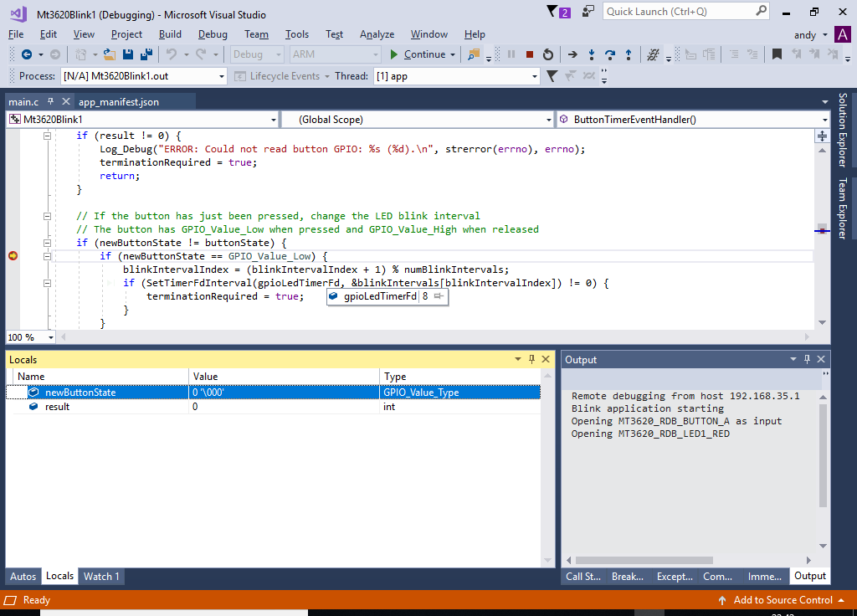The height and width of the screenshot is (616, 857).
Task: Toggle pin on the main.c tab
Action: (x=50, y=101)
